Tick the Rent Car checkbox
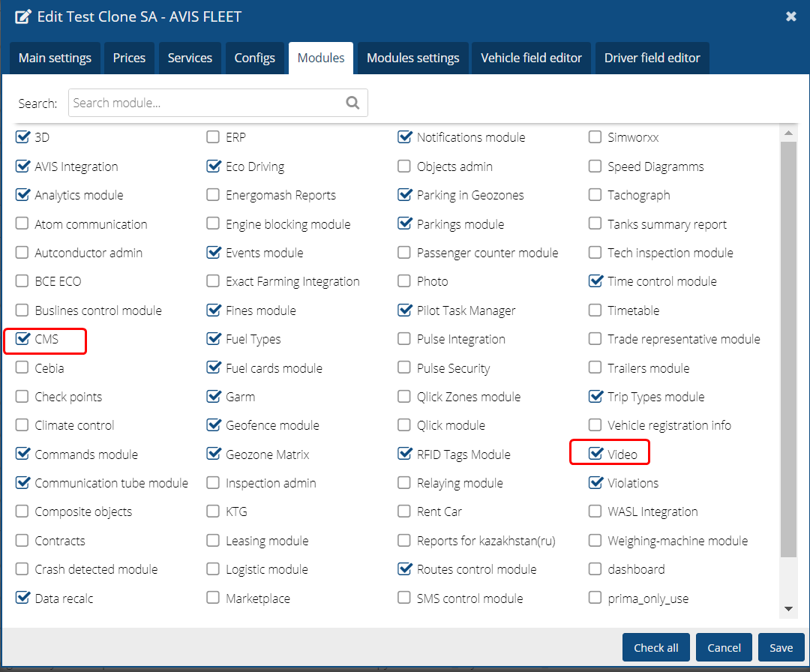Screen dimensions: 810x672 tap(404, 512)
